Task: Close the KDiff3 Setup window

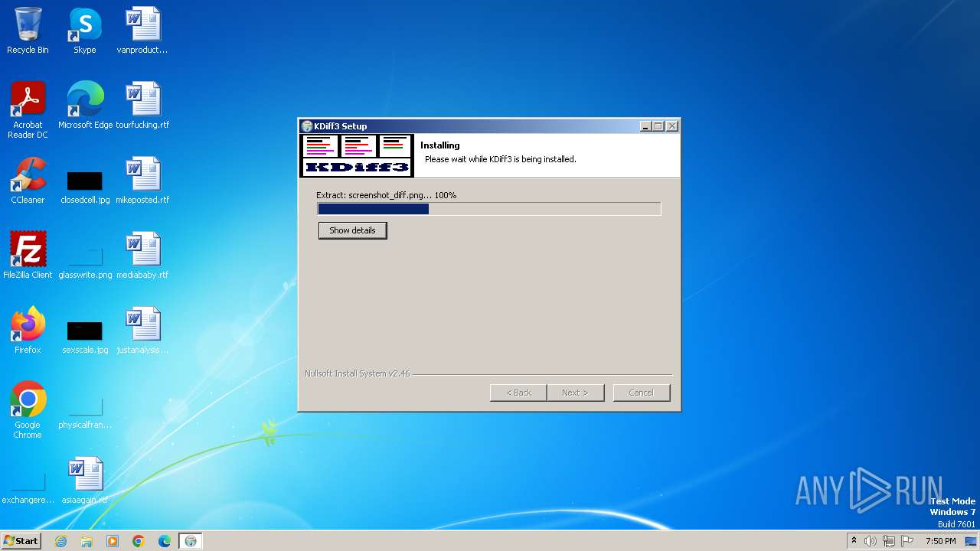Action: point(672,126)
